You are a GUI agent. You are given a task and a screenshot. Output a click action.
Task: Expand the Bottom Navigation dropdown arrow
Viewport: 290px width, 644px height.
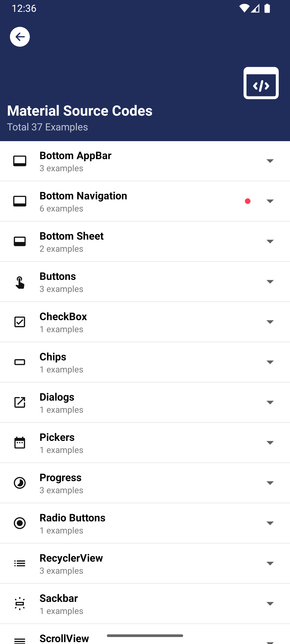click(270, 201)
